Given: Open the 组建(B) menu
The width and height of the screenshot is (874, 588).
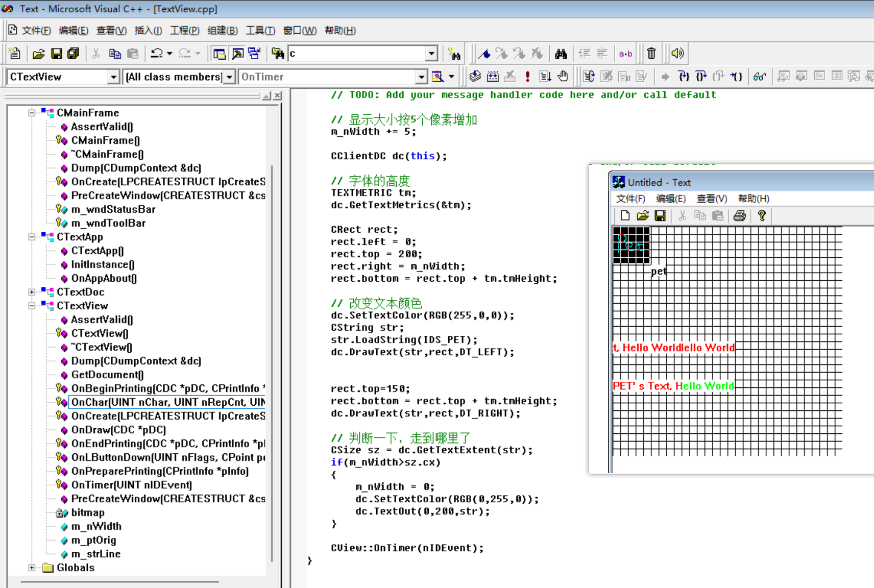Looking at the screenshot, I should (223, 31).
